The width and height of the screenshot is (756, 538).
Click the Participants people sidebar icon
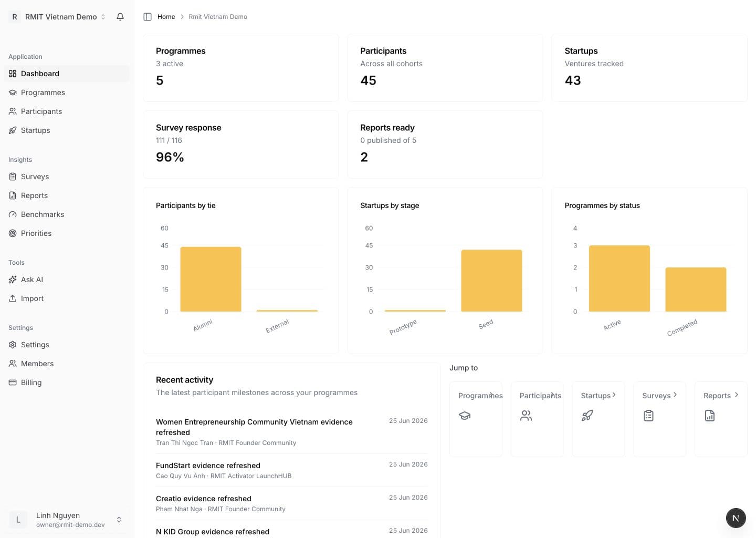pos(13,111)
